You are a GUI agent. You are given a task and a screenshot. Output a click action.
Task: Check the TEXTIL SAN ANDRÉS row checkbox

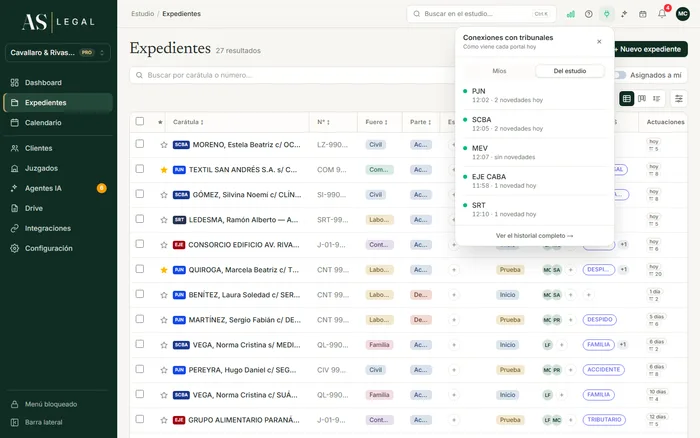140,169
